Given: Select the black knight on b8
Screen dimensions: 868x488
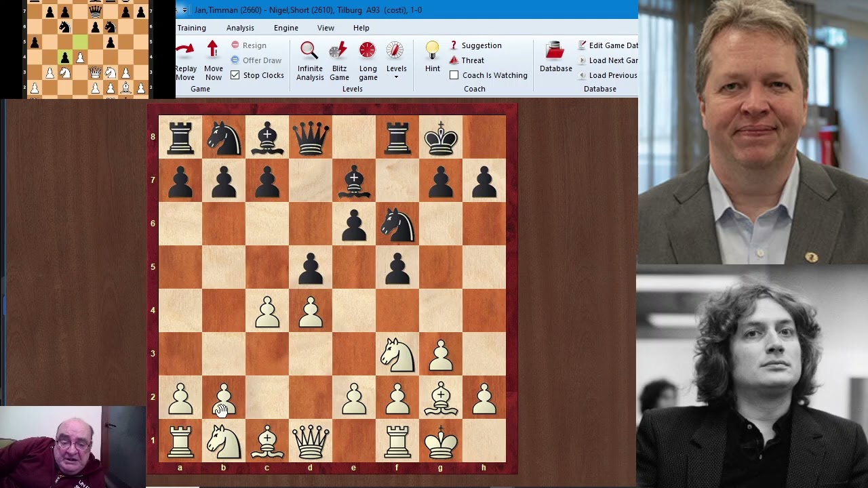Looking at the screenshot, I should coord(224,137).
